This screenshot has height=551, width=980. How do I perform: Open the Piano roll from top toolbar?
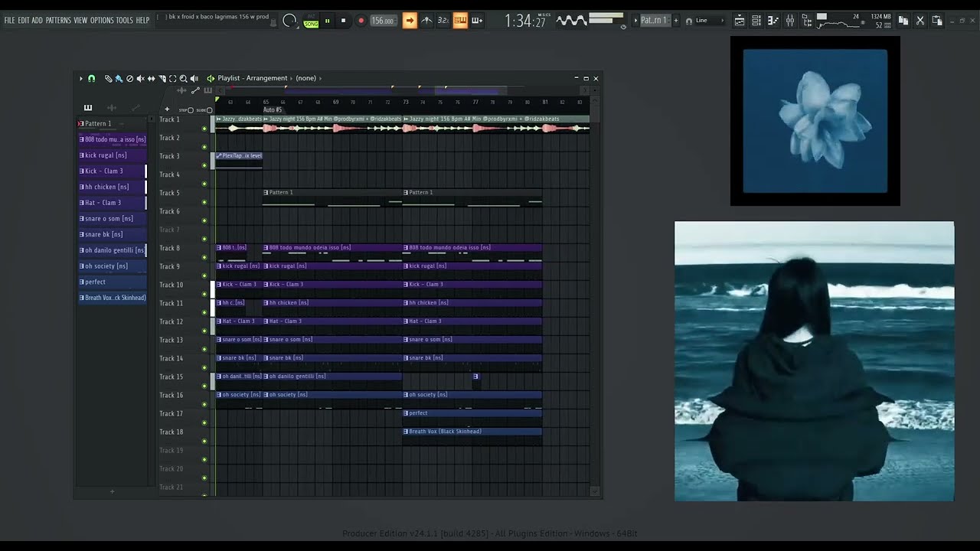coord(773,21)
